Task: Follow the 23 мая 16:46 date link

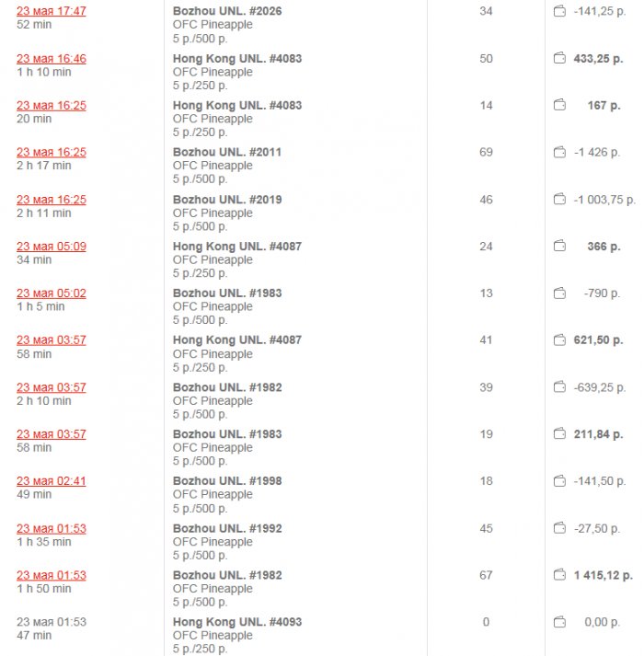Action: click(52, 59)
